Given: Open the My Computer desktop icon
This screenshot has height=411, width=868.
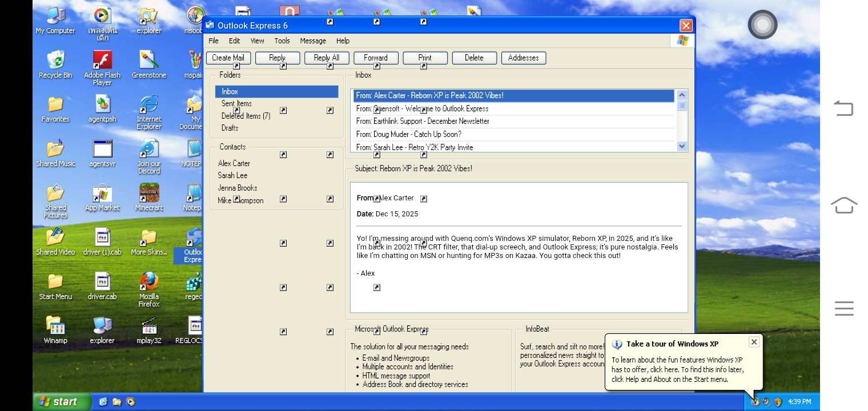Looking at the screenshot, I should (x=55, y=21).
